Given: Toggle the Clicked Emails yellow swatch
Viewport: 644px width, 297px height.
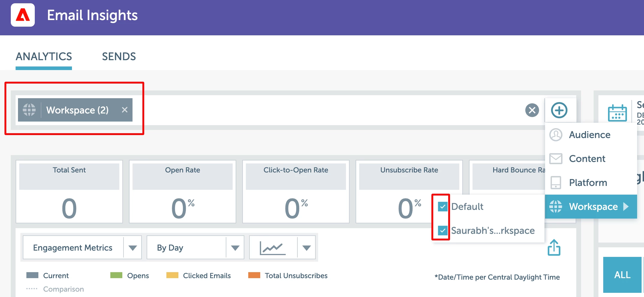Looking at the screenshot, I should click(x=172, y=275).
